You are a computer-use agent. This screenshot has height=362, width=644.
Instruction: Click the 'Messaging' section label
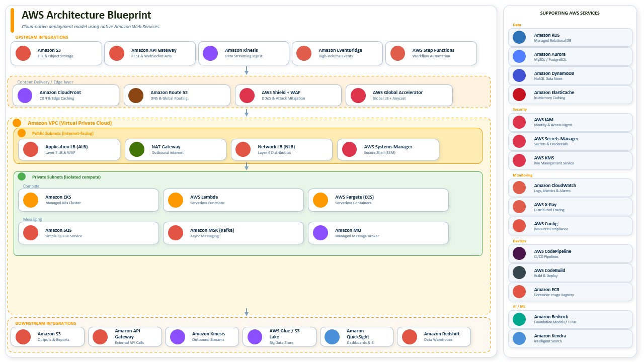click(x=33, y=219)
